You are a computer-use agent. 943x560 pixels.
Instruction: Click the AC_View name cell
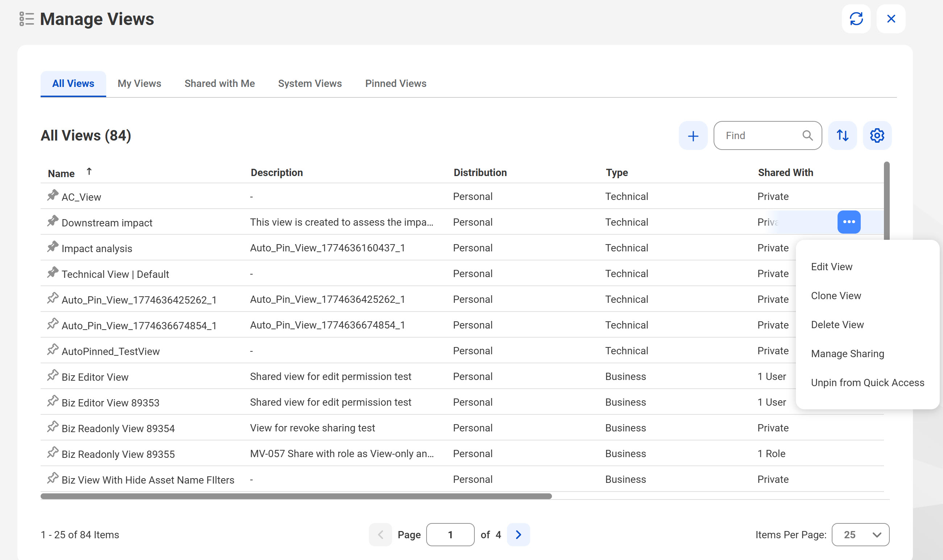click(x=81, y=197)
